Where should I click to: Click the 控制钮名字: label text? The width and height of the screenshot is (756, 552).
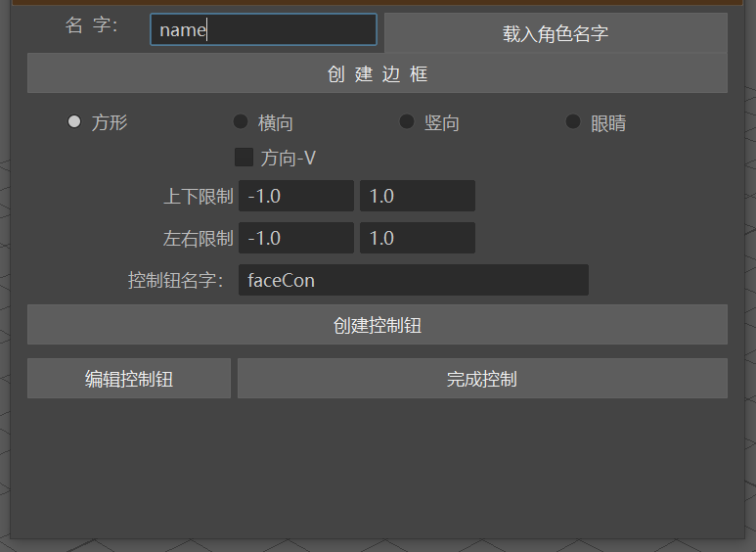coord(175,280)
